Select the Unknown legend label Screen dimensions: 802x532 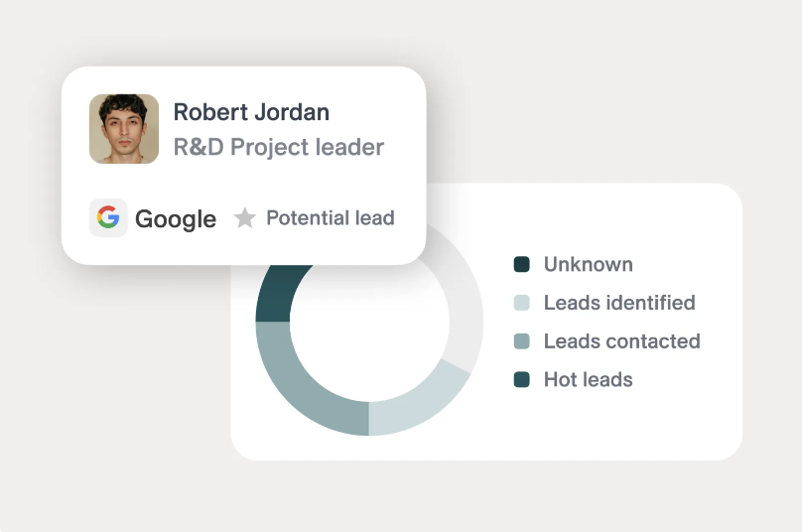589,264
